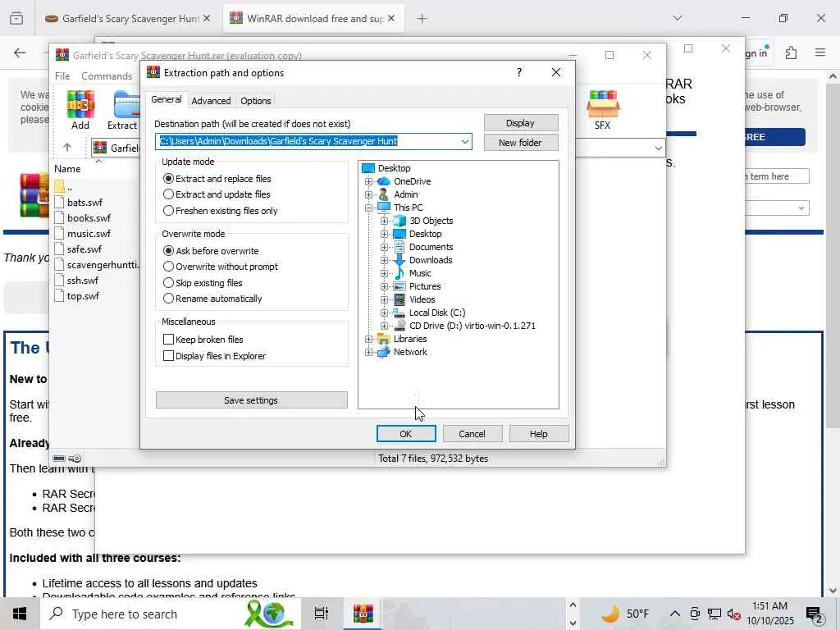Click the WinRAR icon on the taskbar

pyautogui.click(x=363, y=614)
